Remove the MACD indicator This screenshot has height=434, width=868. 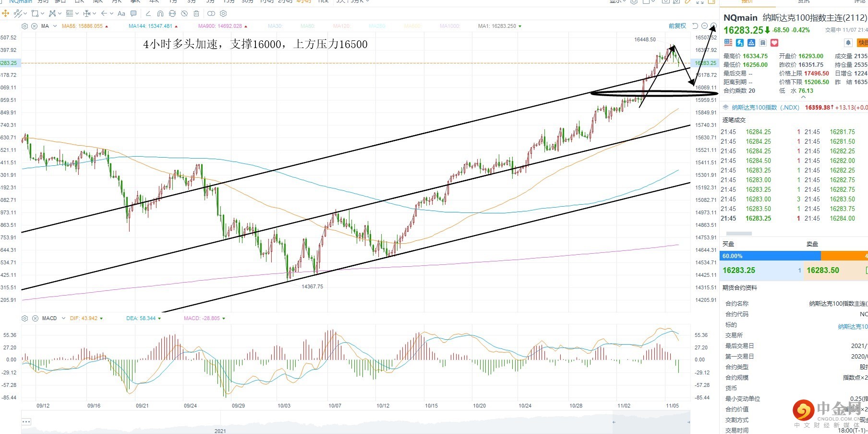[35, 318]
